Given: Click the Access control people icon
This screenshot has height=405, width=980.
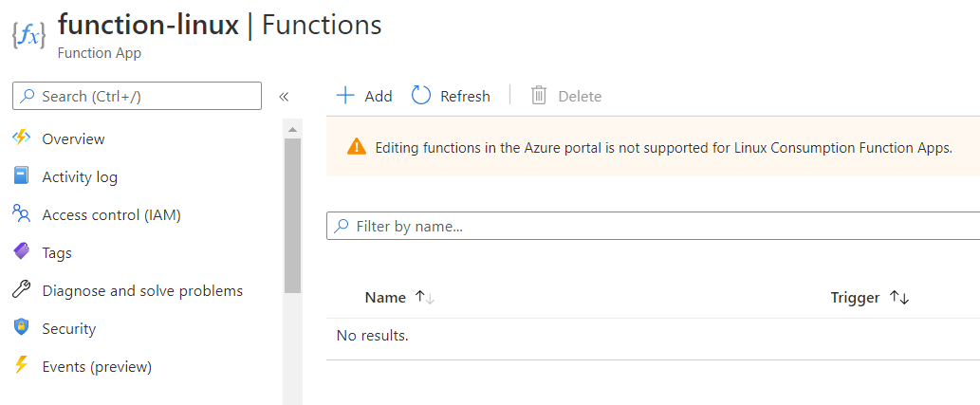Looking at the screenshot, I should click(x=21, y=214).
